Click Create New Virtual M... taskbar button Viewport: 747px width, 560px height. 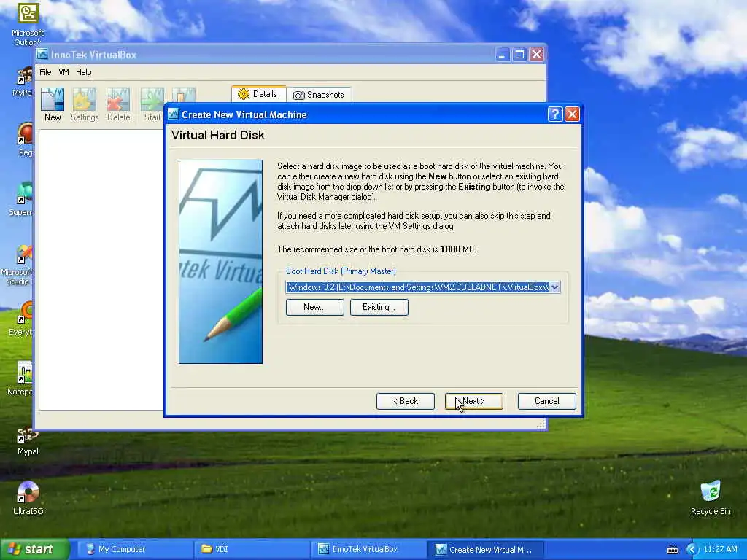tap(485, 550)
